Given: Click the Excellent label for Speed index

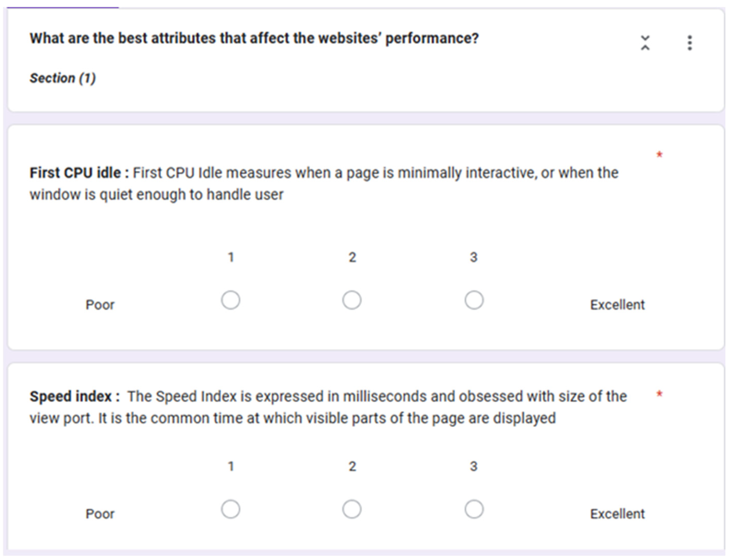Looking at the screenshot, I should point(617,514).
